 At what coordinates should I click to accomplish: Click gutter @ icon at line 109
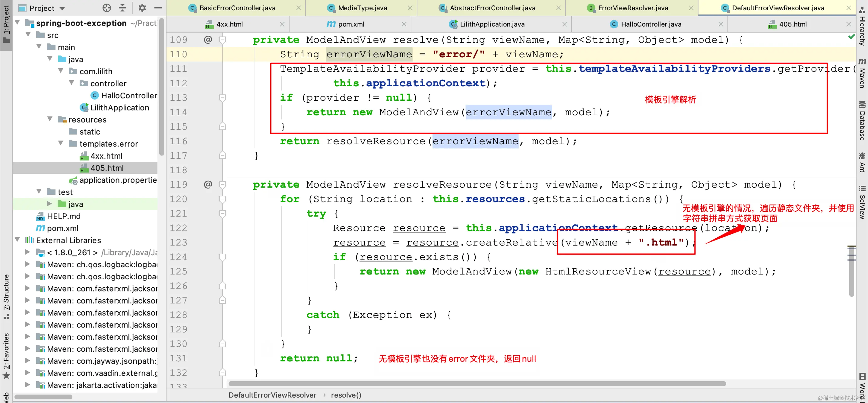[208, 40]
